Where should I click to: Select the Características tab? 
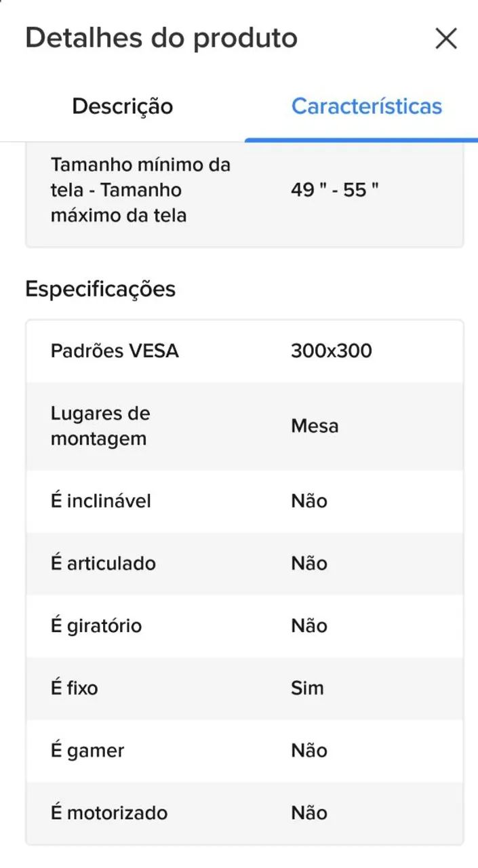click(367, 106)
